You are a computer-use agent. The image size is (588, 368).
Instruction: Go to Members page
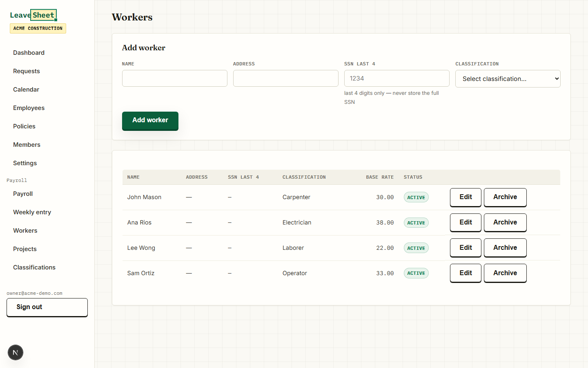coord(27,145)
